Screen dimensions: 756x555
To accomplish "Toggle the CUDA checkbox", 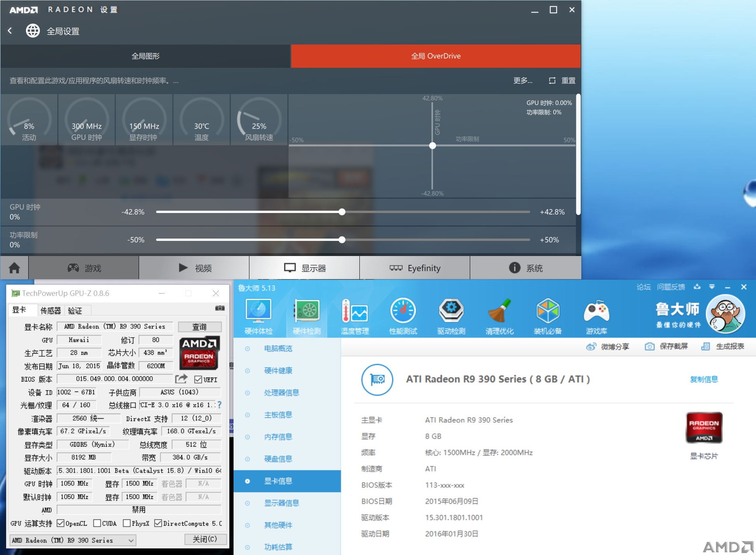I will [97, 523].
